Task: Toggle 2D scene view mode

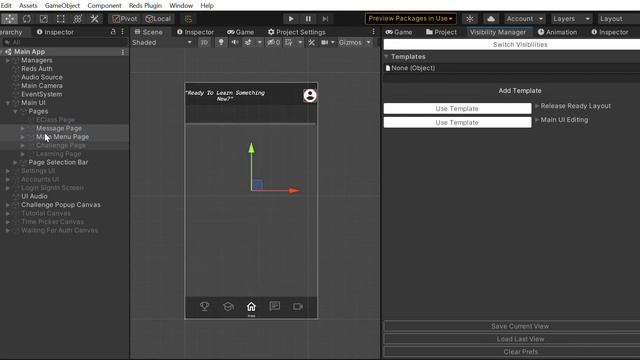Action: coord(204,42)
